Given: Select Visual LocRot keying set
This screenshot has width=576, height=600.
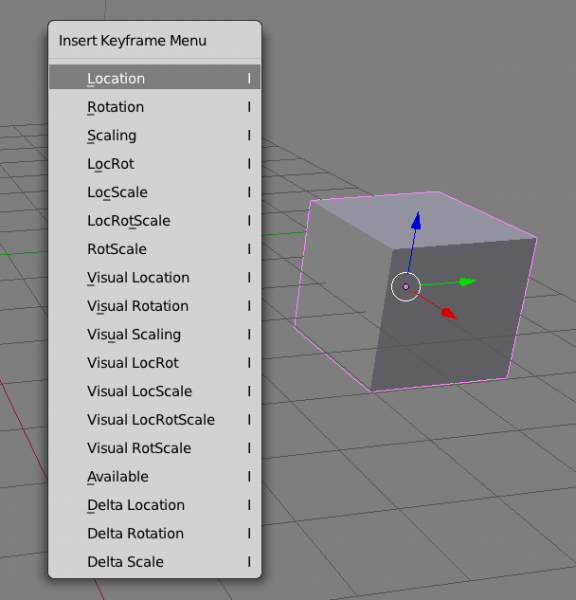Looking at the screenshot, I should pos(155,363).
